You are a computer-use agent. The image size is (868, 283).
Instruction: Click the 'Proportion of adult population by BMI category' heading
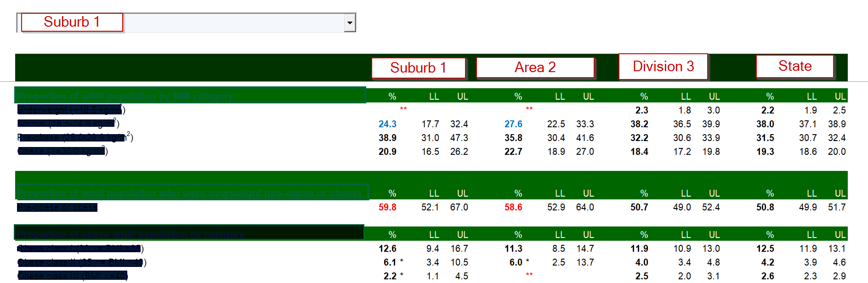(125, 96)
